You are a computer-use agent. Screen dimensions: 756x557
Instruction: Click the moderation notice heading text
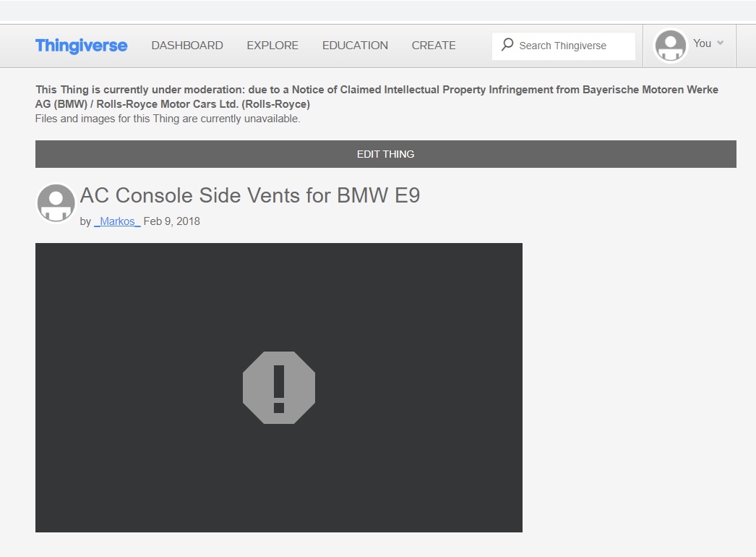377,96
